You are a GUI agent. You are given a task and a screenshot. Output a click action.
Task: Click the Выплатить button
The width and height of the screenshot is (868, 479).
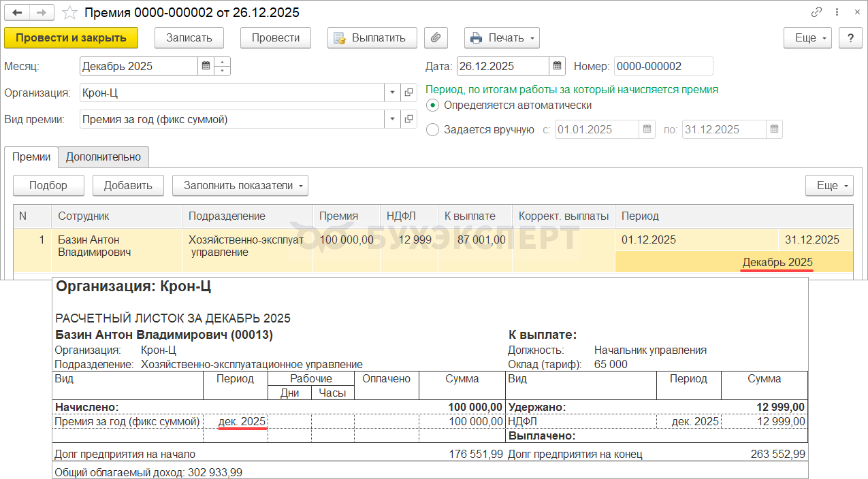[372, 38]
